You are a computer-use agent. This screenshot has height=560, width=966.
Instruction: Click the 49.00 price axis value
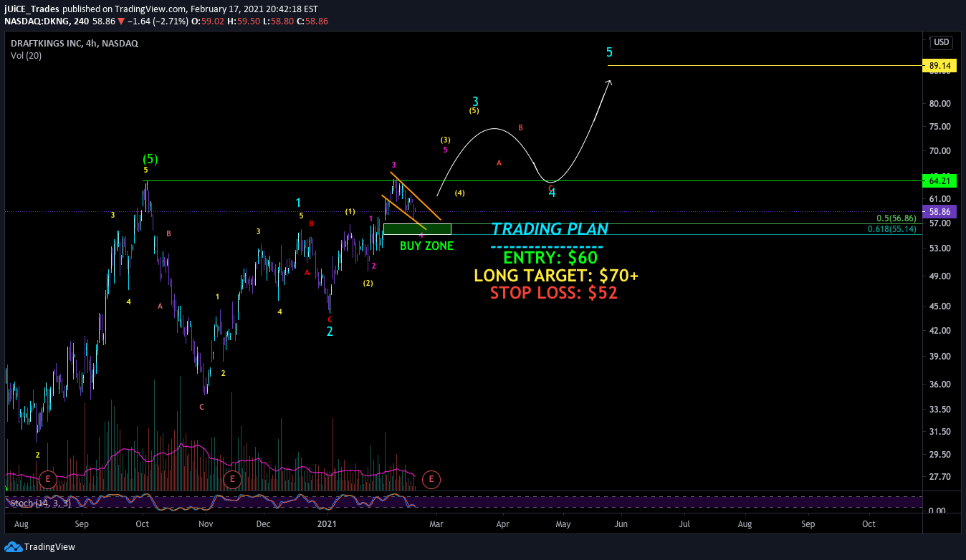click(x=939, y=276)
